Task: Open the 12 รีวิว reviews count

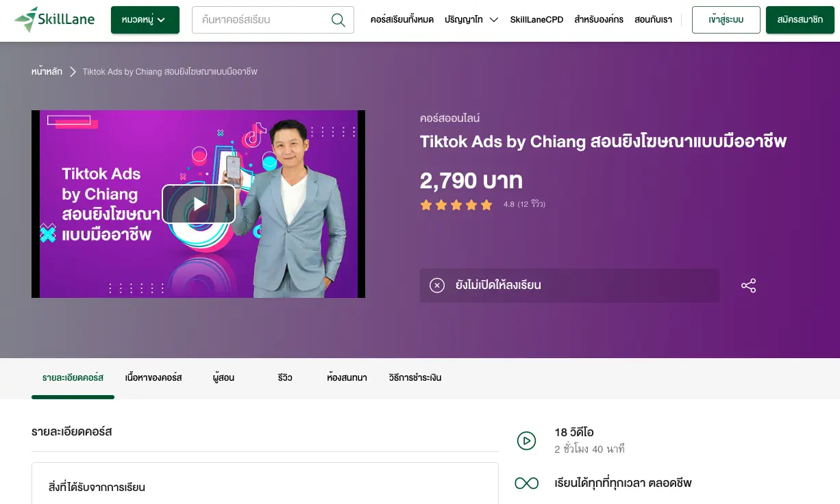Action: [531, 205]
